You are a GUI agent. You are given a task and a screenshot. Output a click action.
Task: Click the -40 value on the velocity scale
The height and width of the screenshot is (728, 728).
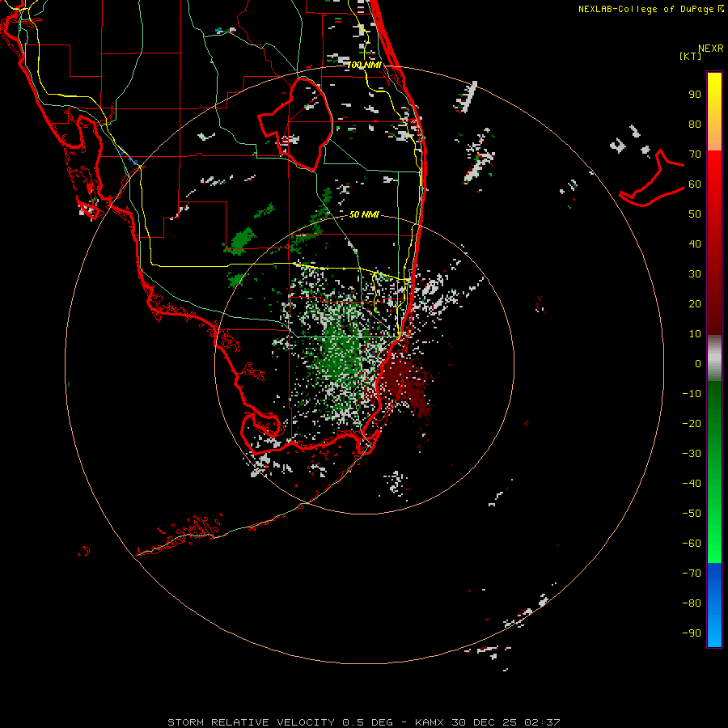692,484
